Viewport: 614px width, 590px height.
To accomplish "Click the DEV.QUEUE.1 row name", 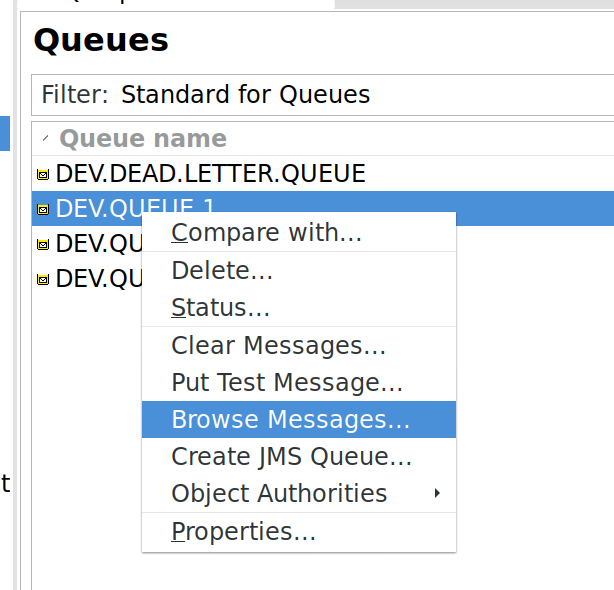I will point(98,209).
